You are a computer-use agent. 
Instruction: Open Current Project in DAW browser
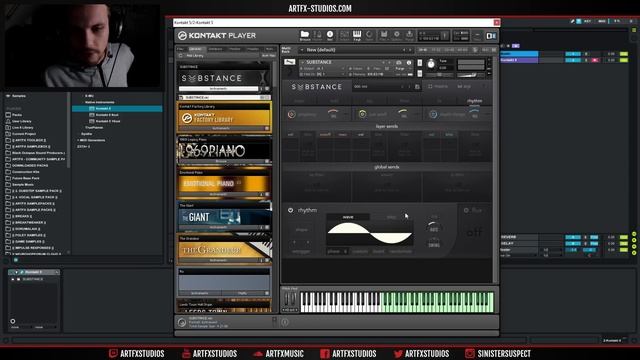24,134
